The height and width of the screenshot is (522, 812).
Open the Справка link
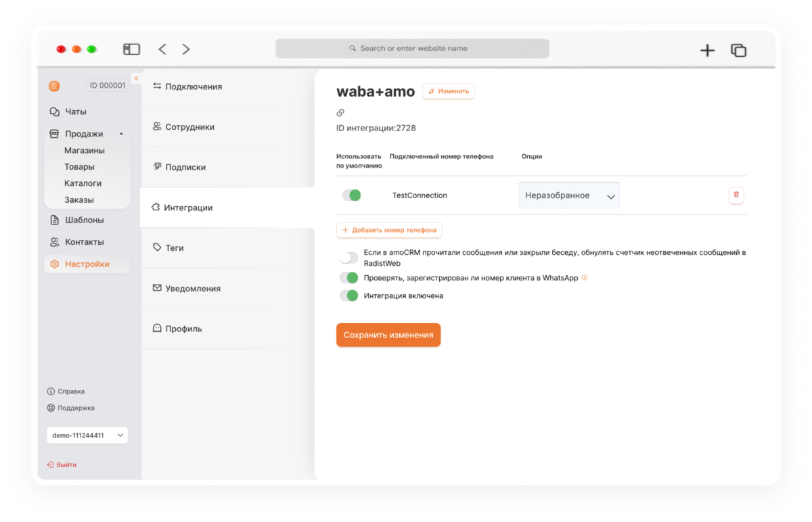pos(71,391)
